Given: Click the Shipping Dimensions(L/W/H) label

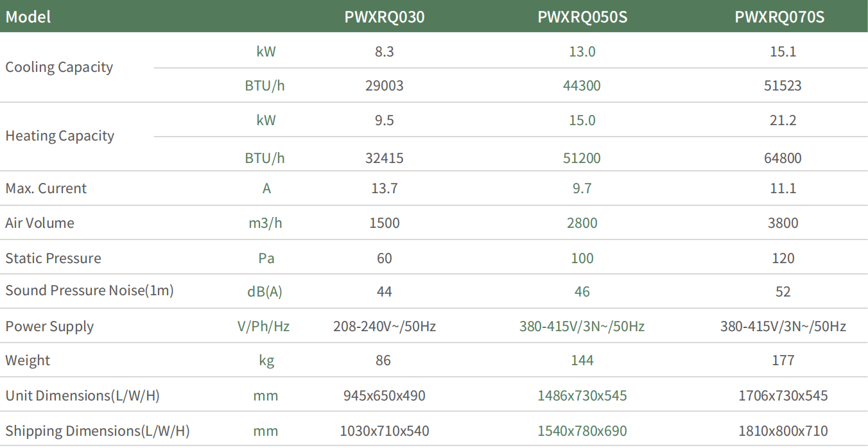Looking at the screenshot, I should pos(98,431).
